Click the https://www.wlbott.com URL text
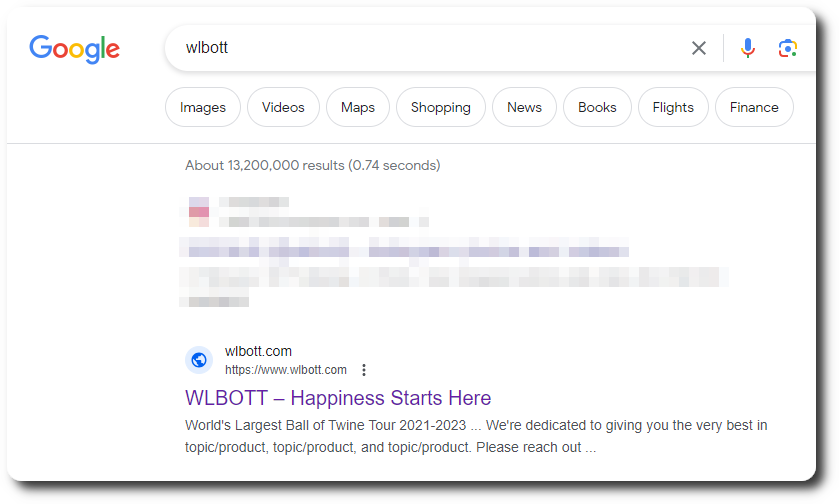Screen dimensions: 839x504 (286, 370)
